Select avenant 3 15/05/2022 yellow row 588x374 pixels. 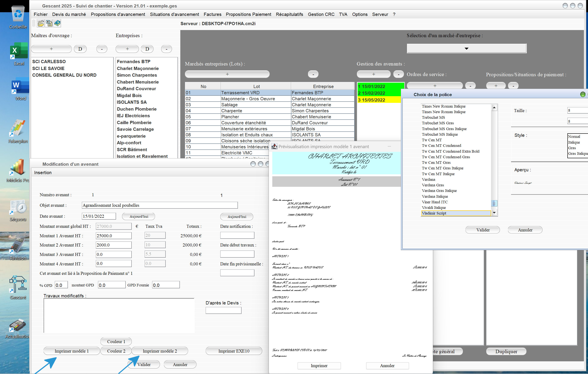coord(379,100)
